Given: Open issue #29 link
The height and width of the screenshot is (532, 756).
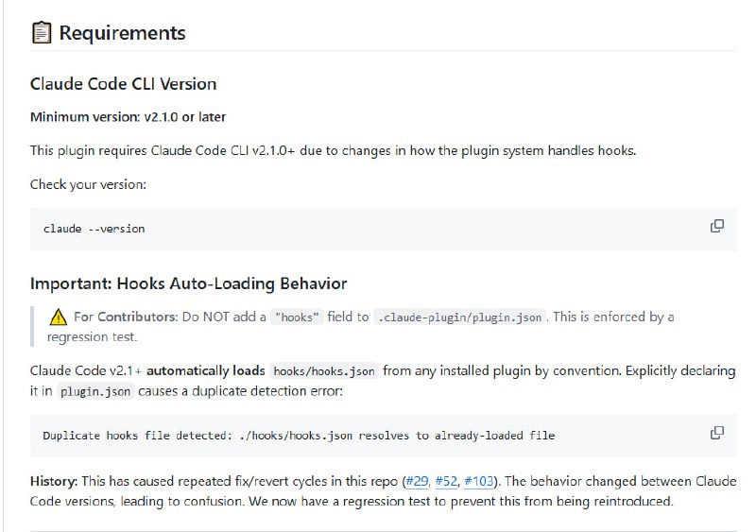Looking at the screenshot, I should pos(416,482).
